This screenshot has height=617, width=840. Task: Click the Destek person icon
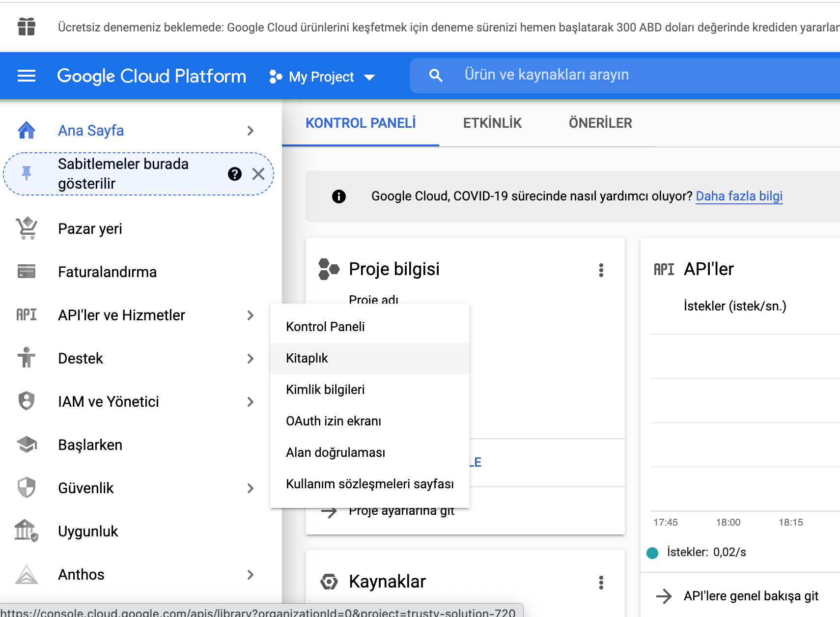click(27, 358)
